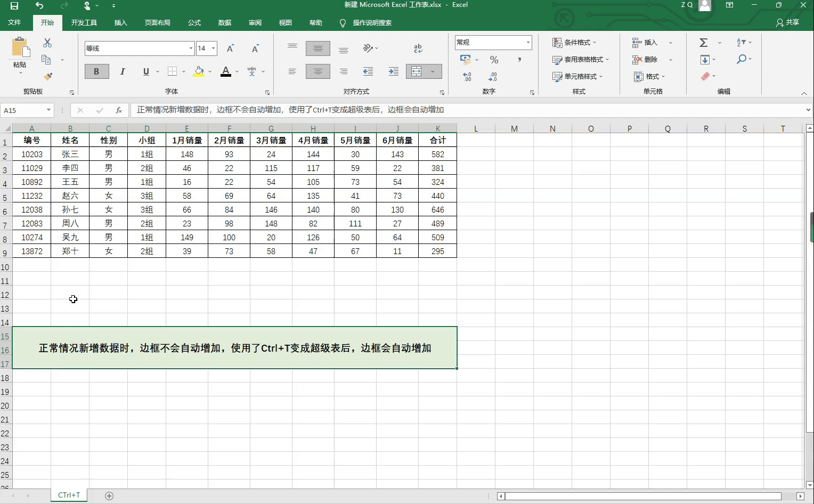Viewport: 814px width, 504px height.
Task: Open the Find and Select magnifier
Action: tap(741, 59)
